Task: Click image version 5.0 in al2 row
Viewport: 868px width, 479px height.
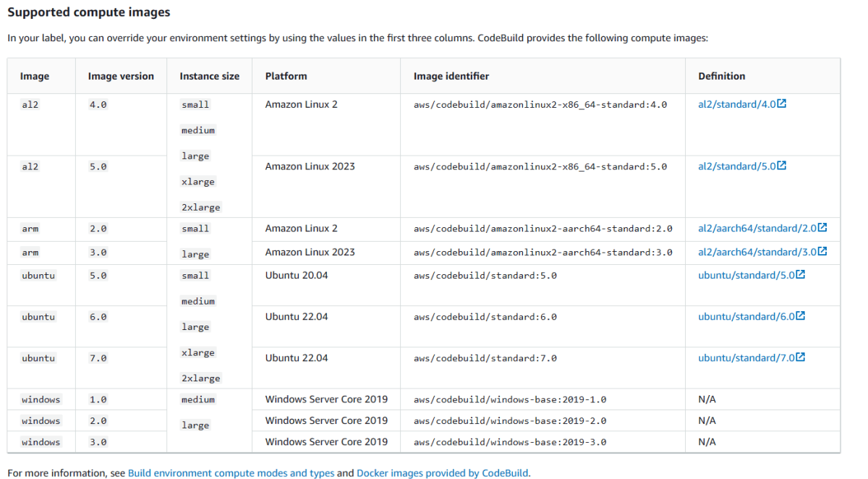Action: tap(98, 166)
